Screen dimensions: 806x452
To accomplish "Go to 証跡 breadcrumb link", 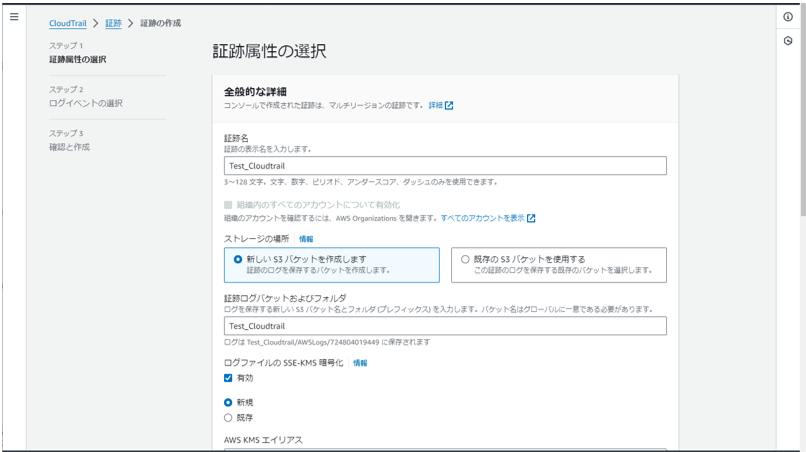I will pos(114,23).
